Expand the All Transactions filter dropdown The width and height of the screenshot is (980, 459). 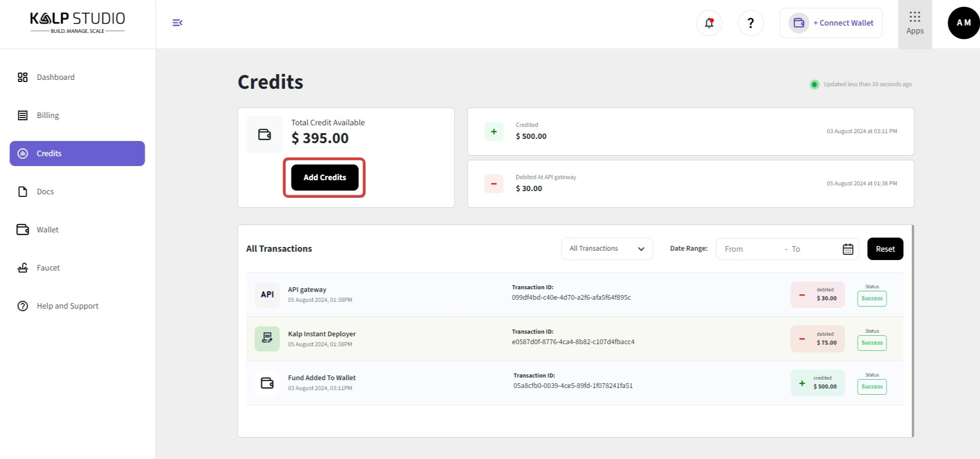606,249
